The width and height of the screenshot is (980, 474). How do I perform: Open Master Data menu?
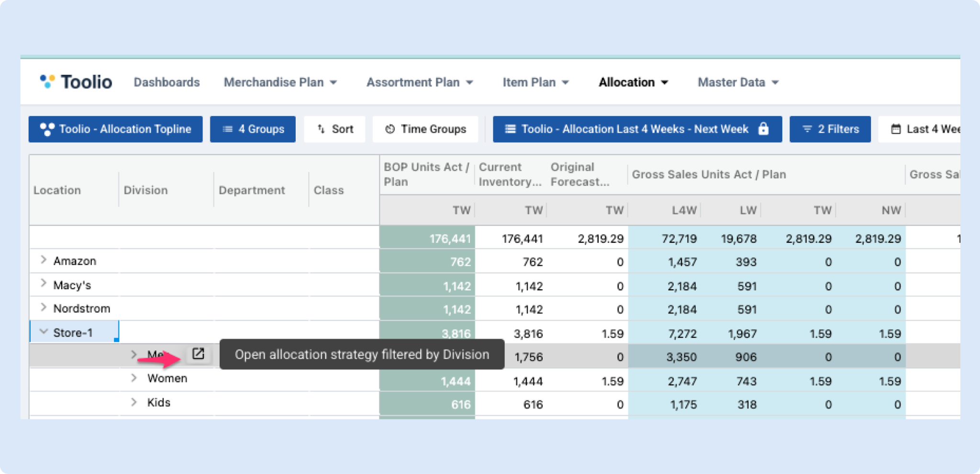tap(738, 82)
